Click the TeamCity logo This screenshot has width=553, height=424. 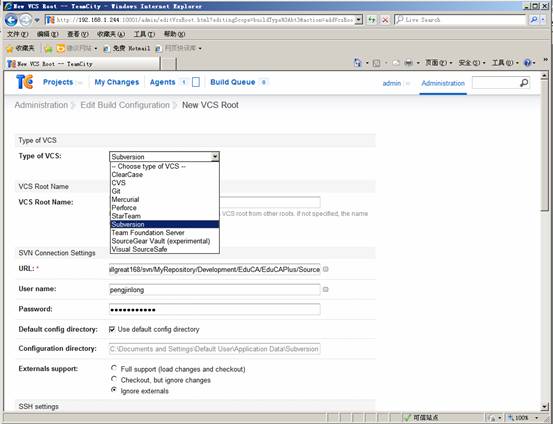coord(24,82)
